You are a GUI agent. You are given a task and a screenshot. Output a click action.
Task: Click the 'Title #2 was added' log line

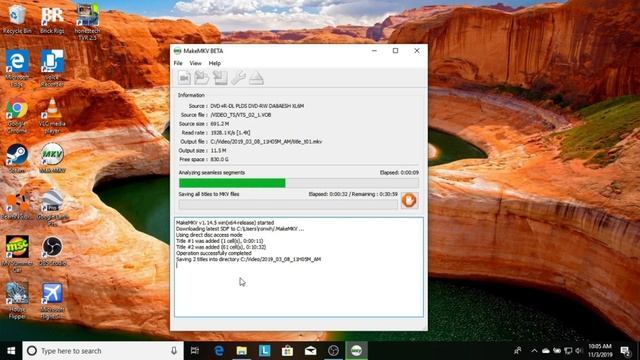(x=221, y=247)
